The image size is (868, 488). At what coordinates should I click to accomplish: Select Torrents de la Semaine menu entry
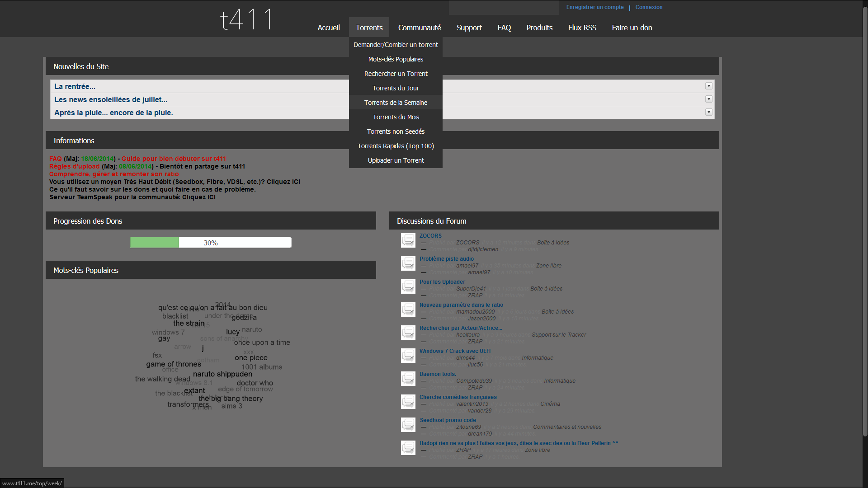(x=396, y=103)
